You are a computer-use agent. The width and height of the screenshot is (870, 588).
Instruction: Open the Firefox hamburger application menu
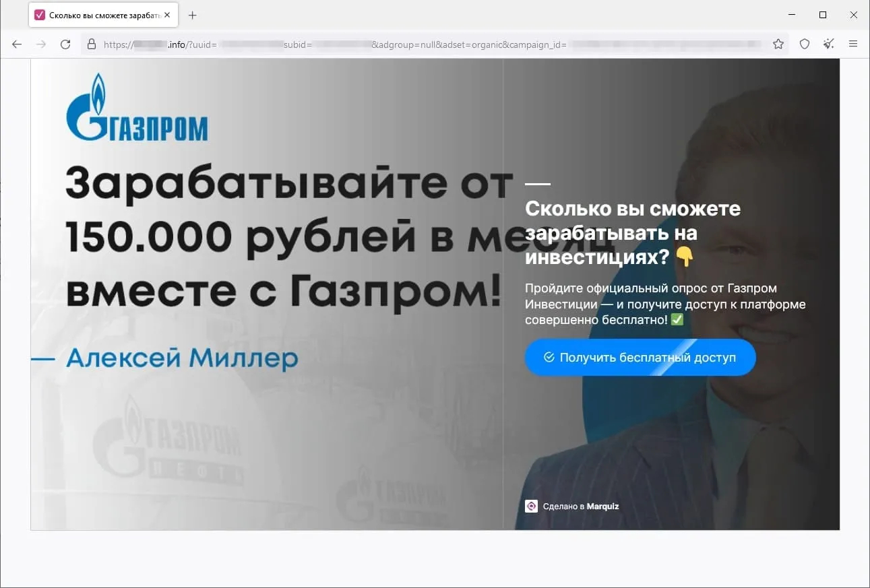[x=853, y=44]
